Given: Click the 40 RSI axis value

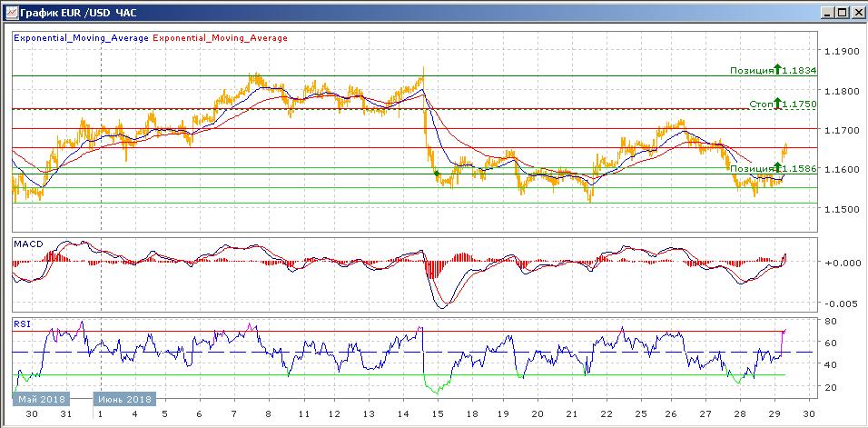Looking at the screenshot, I should point(831,364).
